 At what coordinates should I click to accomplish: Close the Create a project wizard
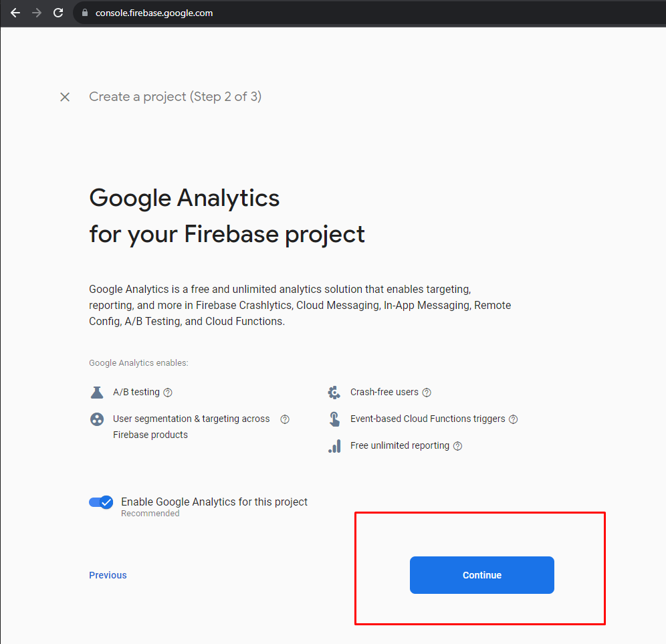(65, 97)
